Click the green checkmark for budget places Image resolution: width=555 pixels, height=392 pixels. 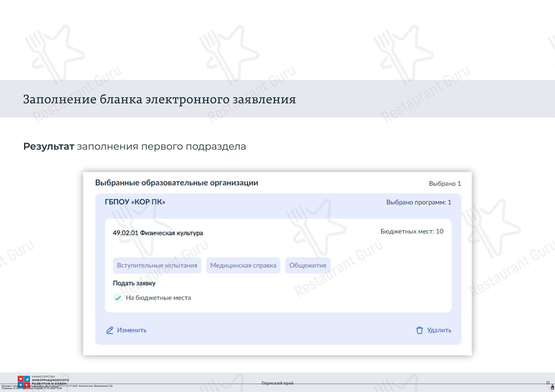pyautogui.click(x=118, y=298)
